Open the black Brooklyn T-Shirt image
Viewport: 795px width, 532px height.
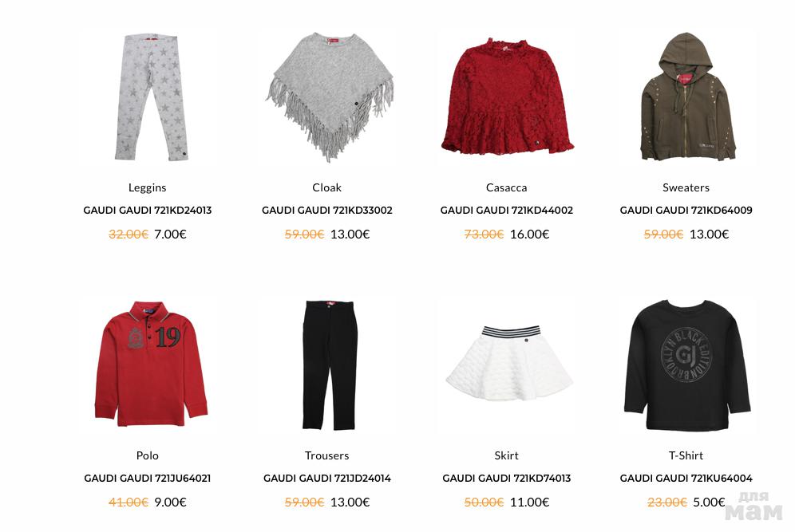tap(686, 365)
